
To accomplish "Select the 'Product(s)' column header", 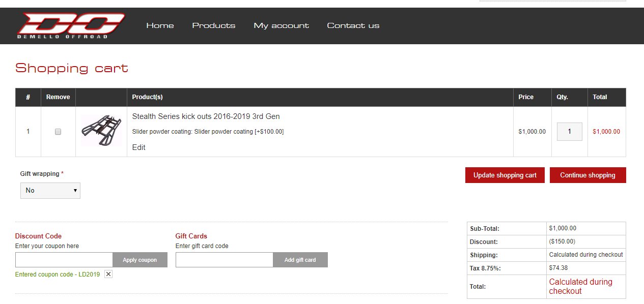I will pos(148,97).
